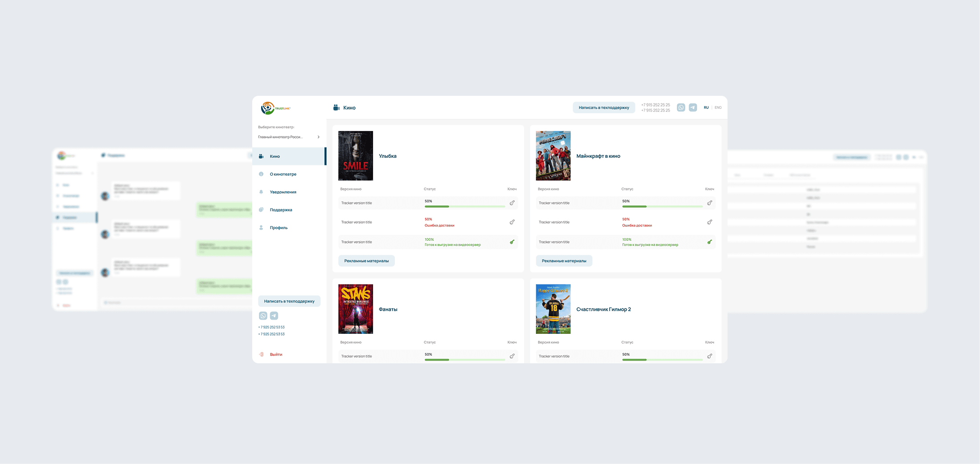This screenshot has width=980, height=464.
Task: Open Telegram icon in the header
Action: 693,107
